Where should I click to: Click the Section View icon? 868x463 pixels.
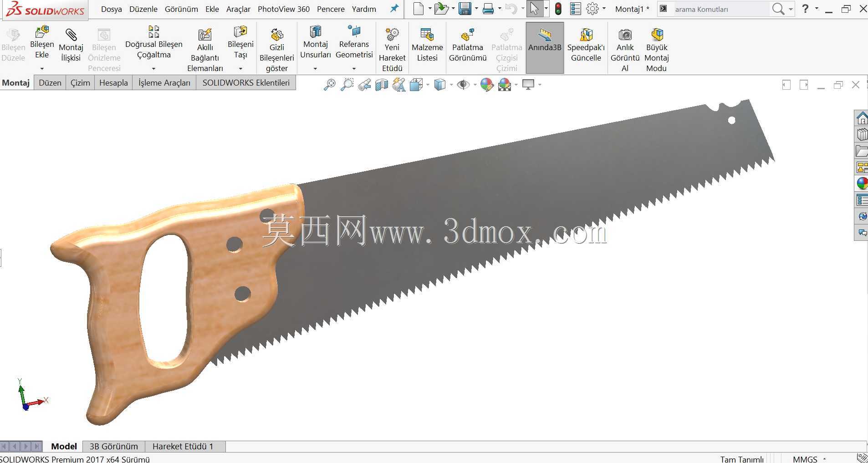[x=382, y=85]
